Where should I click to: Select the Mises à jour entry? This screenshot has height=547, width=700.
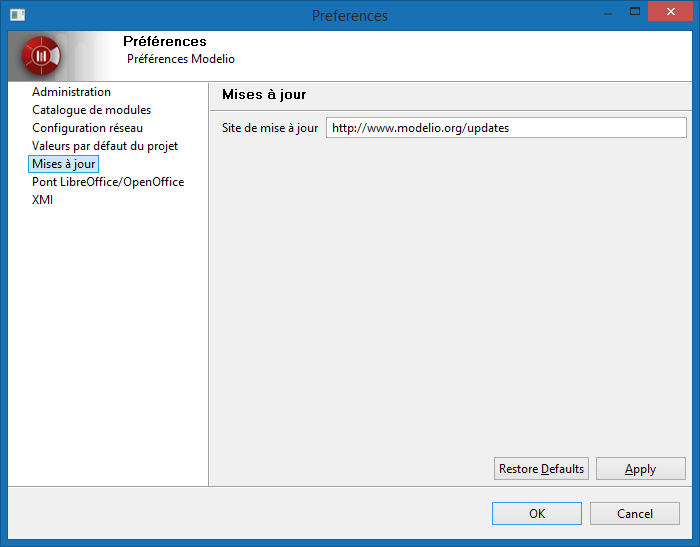pyautogui.click(x=63, y=164)
